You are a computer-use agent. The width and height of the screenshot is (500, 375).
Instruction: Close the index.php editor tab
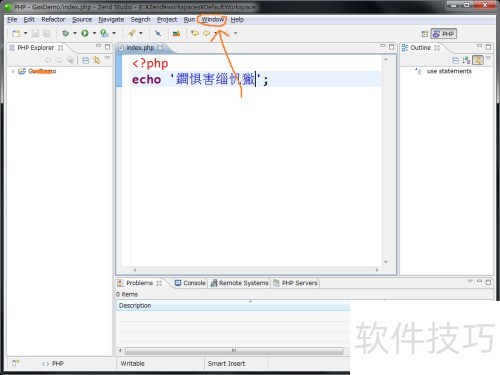[160, 48]
